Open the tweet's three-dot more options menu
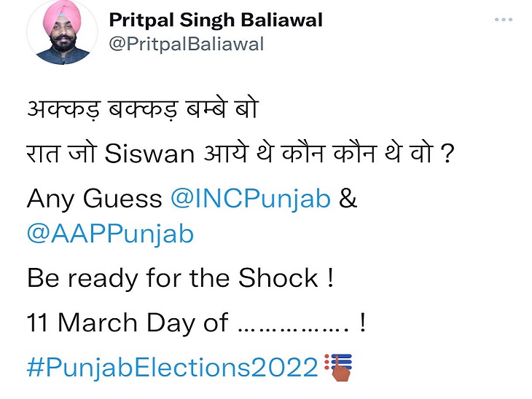The image size is (532, 399). [x=504, y=20]
